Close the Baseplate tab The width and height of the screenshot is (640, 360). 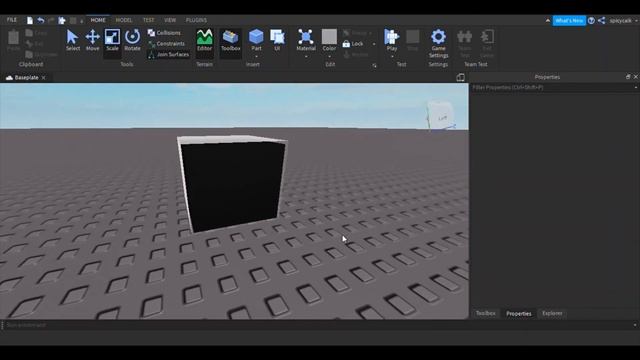coord(44,78)
